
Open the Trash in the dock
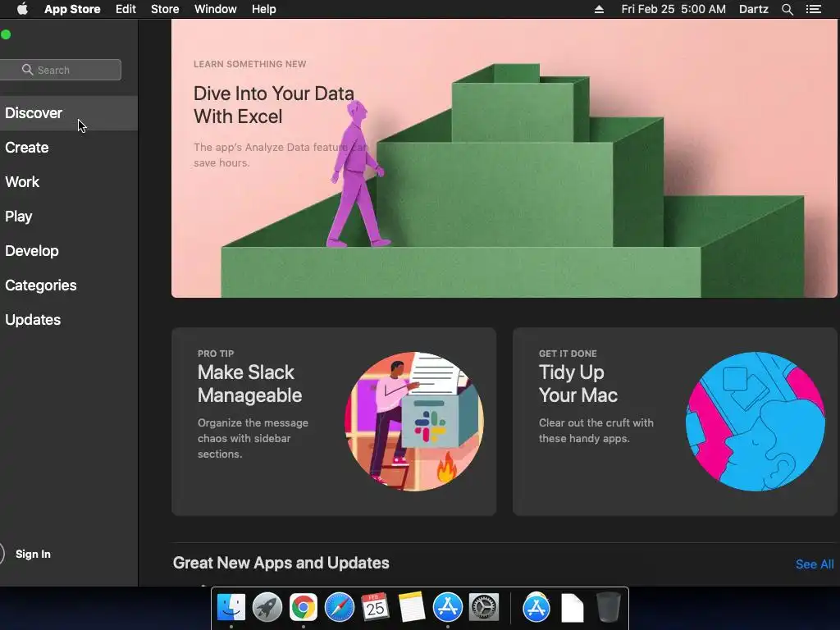coord(608,608)
